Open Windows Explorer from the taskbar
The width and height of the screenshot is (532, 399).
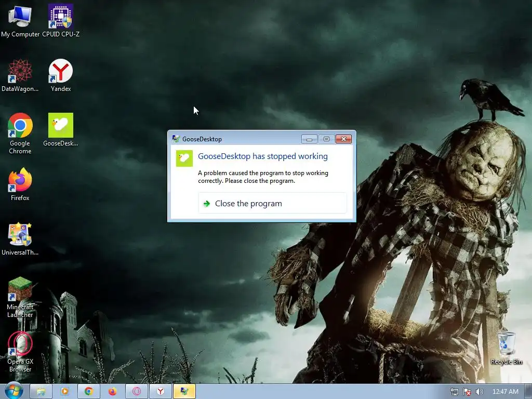coord(41,392)
